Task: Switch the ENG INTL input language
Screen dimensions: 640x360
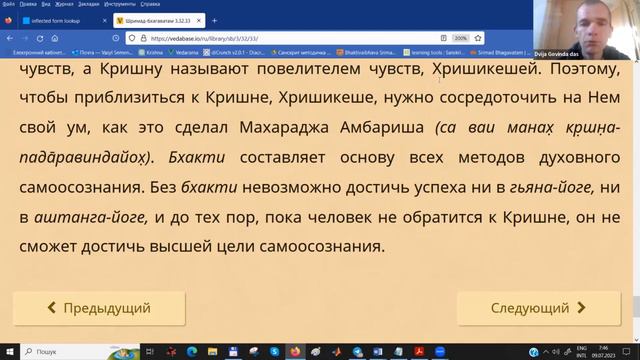Action: click(x=582, y=351)
